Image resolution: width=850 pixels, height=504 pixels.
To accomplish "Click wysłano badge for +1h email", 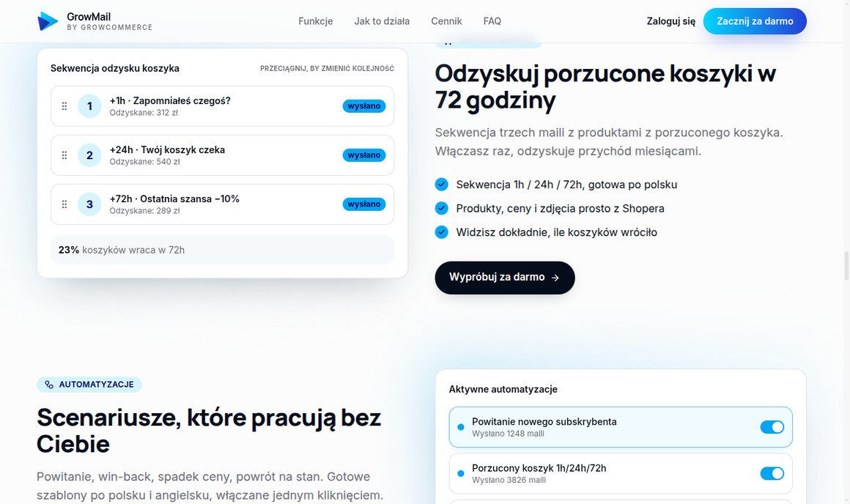I will coord(363,106).
